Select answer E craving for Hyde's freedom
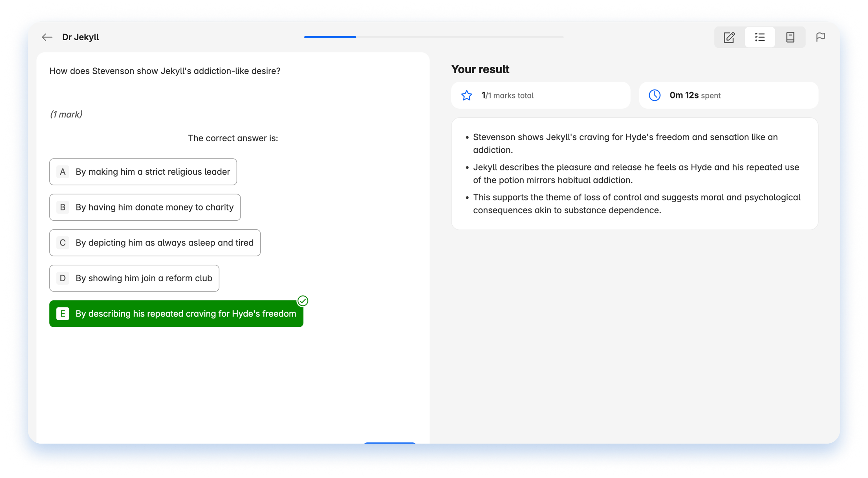 (x=176, y=314)
